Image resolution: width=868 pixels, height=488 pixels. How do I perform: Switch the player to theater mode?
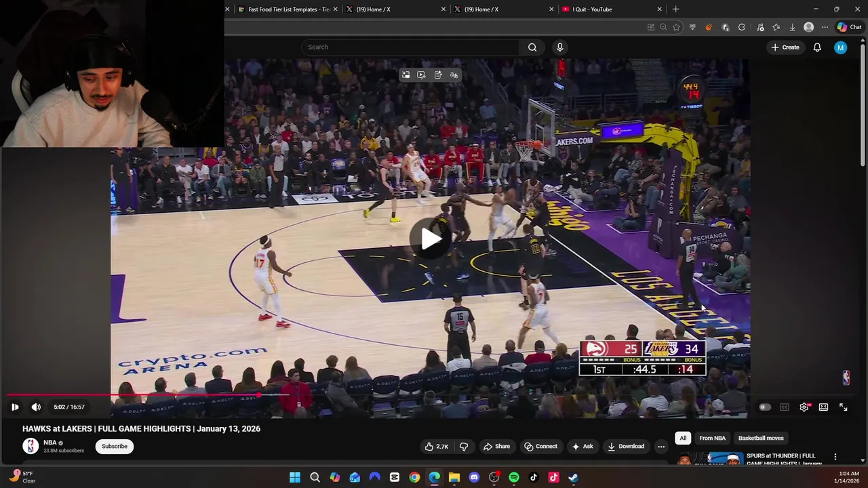823,407
